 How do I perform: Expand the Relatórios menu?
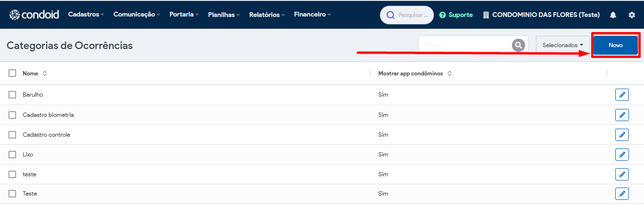point(267,15)
